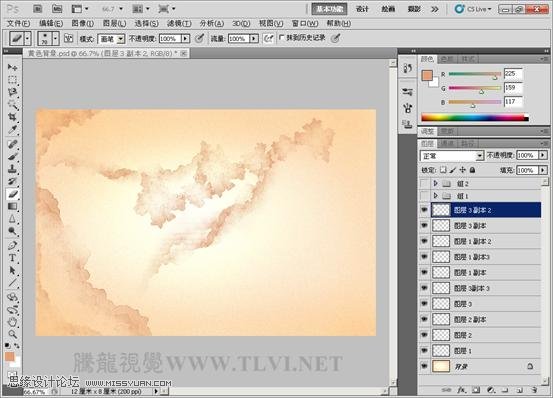Open the 文件 menu

pos(18,24)
